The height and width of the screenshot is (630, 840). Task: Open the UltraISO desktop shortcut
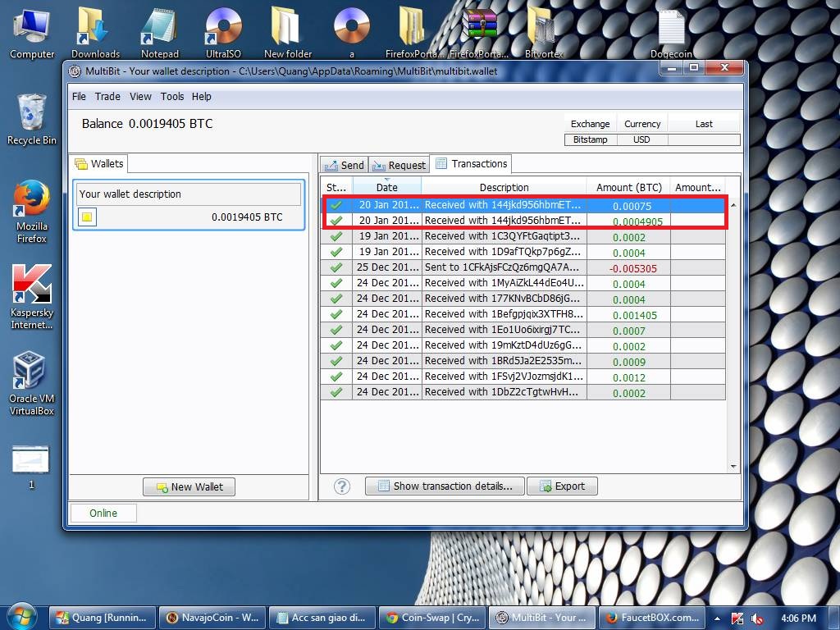click(x=223, y=31)
